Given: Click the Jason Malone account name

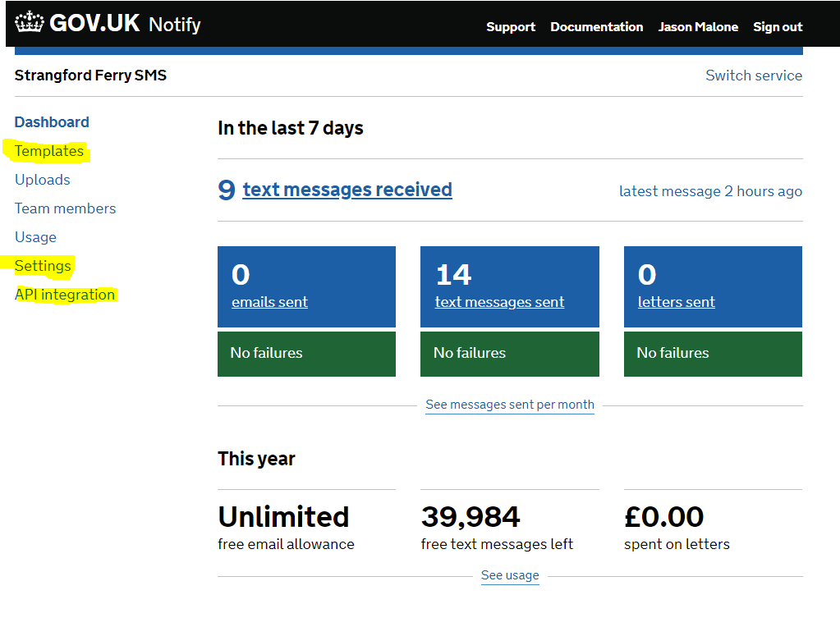Looking at the screenshot, I should pos(697,26).
